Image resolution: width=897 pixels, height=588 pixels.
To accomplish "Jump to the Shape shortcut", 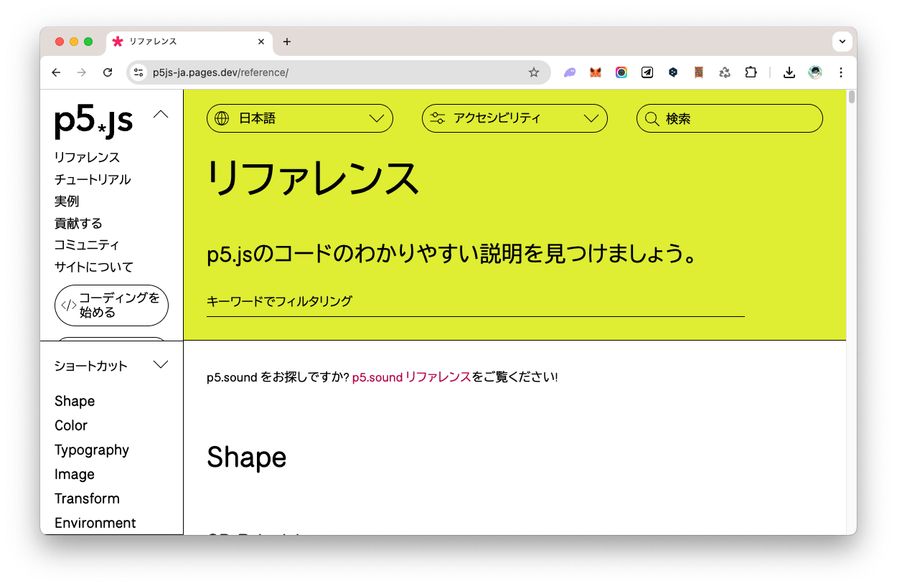I will coord(75,401).
